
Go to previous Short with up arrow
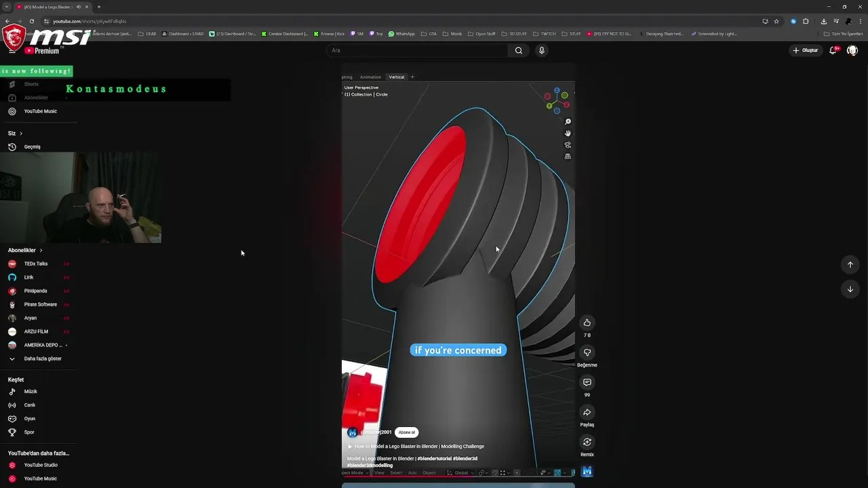coord(850,264)
